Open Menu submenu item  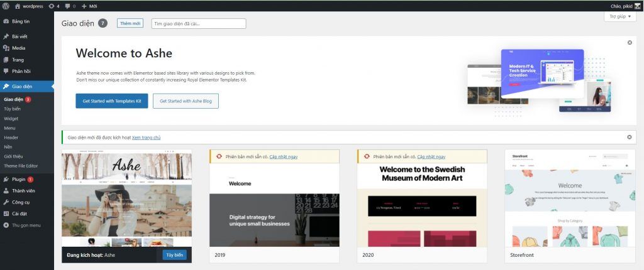(10, 128)
